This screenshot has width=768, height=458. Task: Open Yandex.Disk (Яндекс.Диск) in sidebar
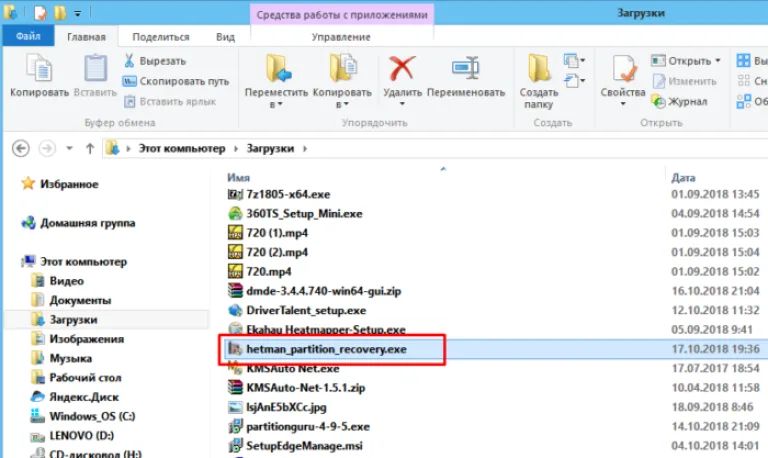coord(75,397)
